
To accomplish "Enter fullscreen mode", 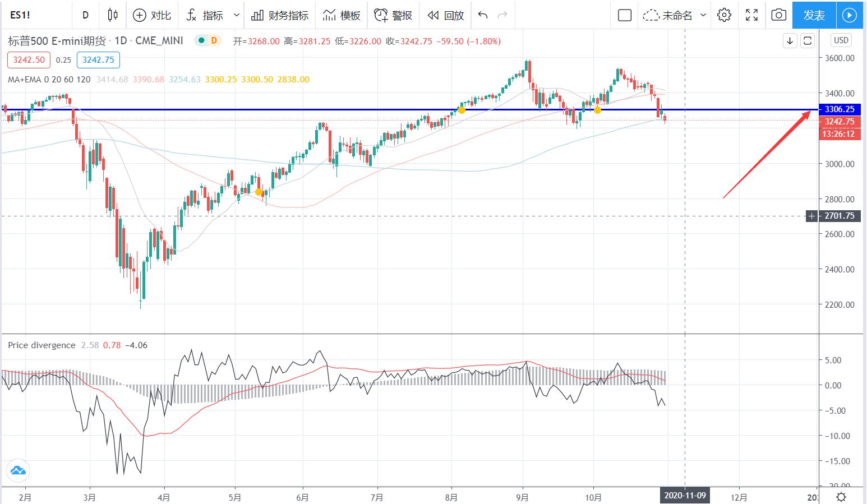I will pyautogui.click(x=751, y=15).
